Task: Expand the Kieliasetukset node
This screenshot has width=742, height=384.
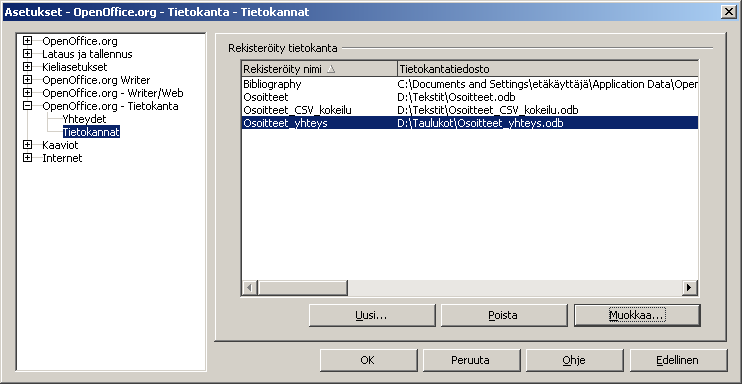Action: (x=27, y=67)
